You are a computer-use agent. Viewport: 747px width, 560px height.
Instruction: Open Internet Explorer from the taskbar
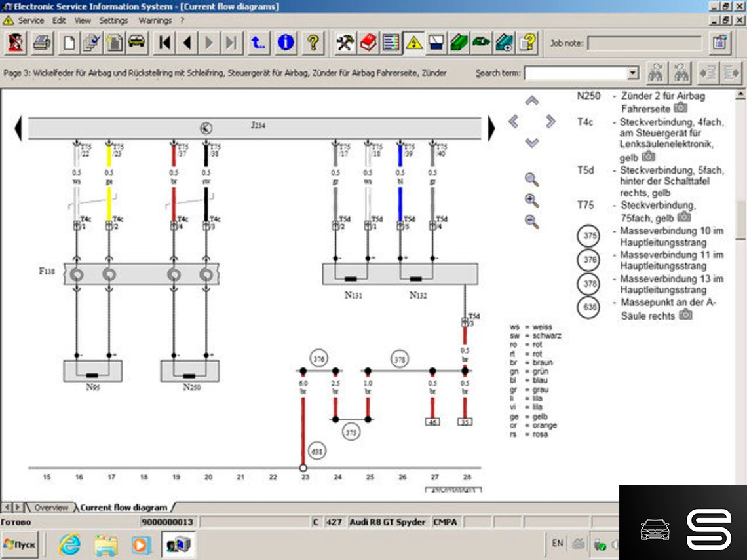tap(69, 544)
